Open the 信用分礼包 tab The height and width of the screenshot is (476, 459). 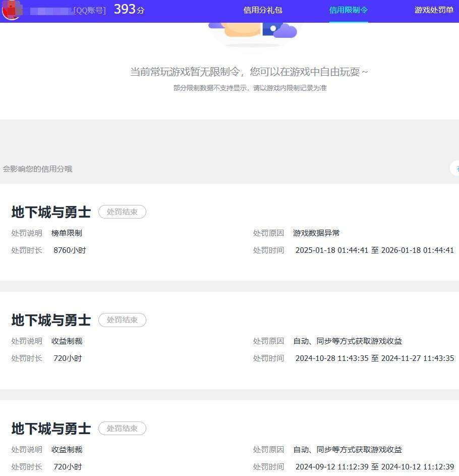(x=263, y=10)
